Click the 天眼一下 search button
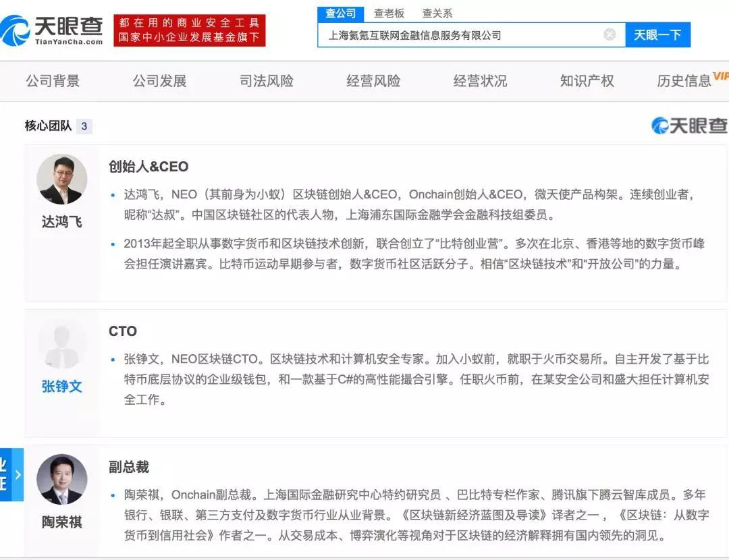729x560 pixels. [x=657, y=35]
